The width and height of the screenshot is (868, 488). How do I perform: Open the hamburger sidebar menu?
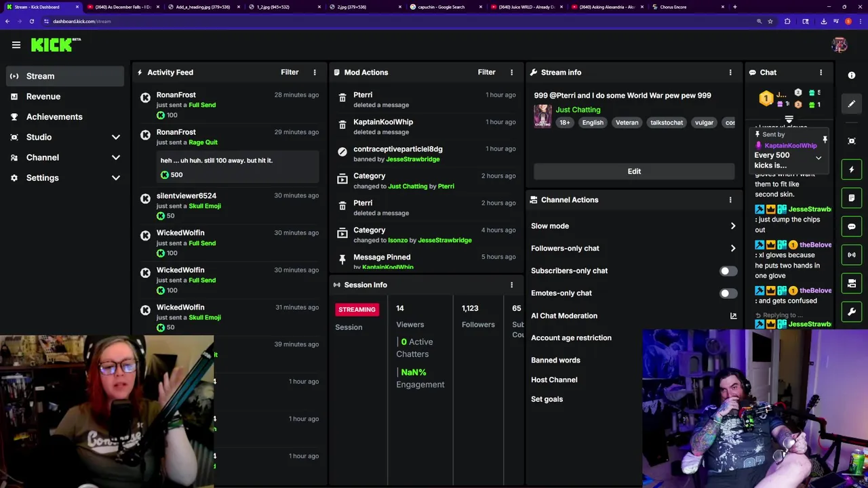[x=16, y=45]
